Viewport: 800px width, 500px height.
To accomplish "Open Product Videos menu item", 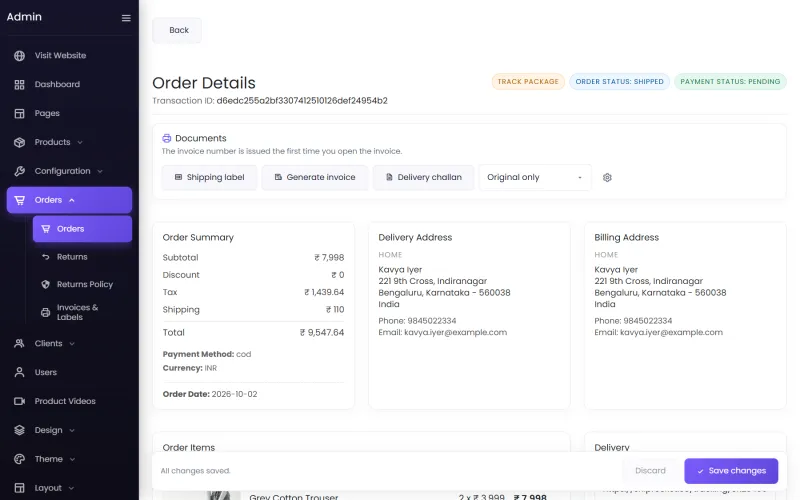I will coord(69,401).
